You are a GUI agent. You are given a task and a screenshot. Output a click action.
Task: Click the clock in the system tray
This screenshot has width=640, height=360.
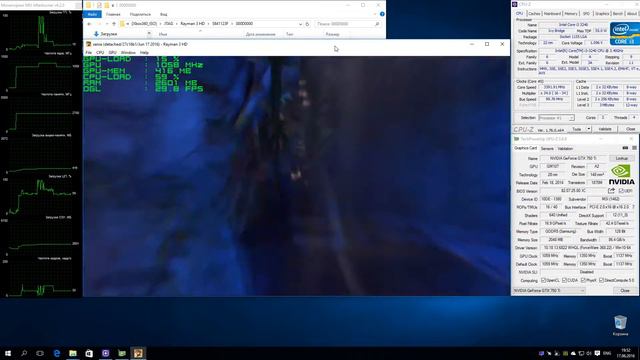[626, 353]
